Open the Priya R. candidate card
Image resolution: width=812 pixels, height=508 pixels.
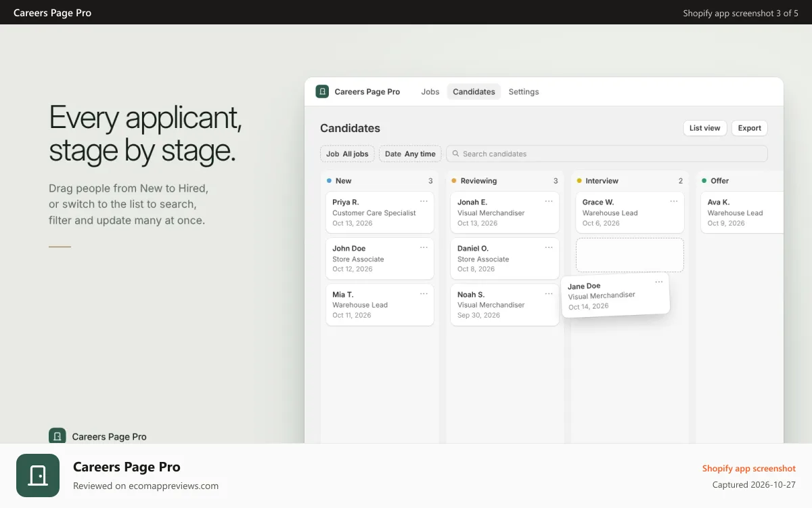point(380,213)
